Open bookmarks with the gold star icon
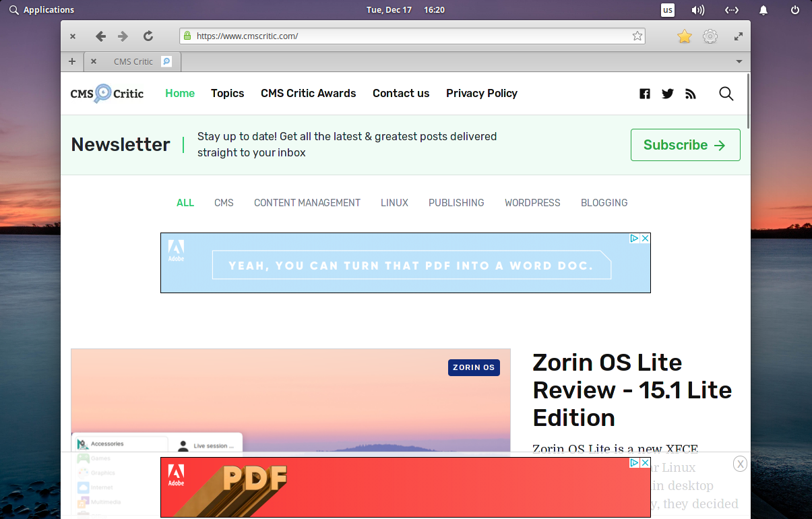The height and width of the screenshot is (519, 812). coord(685,36)
